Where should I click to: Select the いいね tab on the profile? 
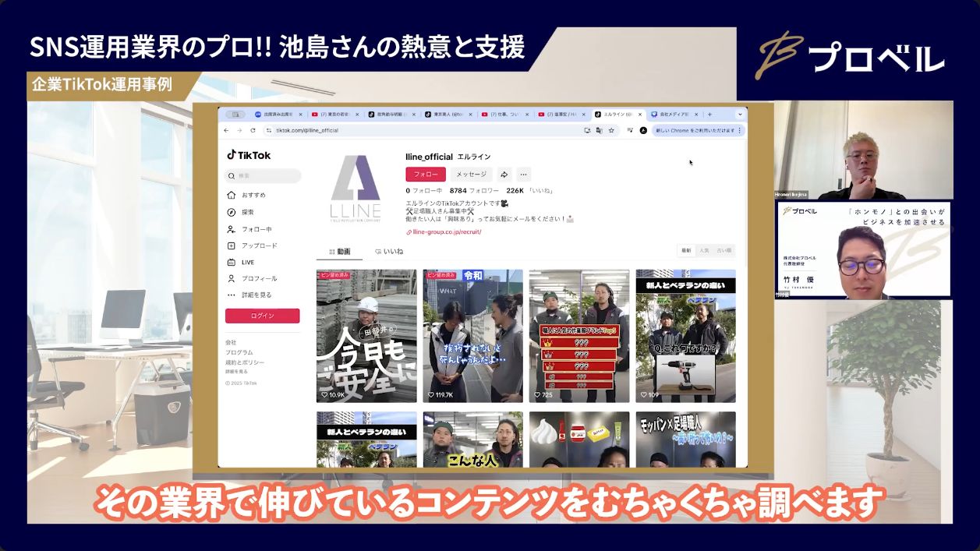point(390,252)
